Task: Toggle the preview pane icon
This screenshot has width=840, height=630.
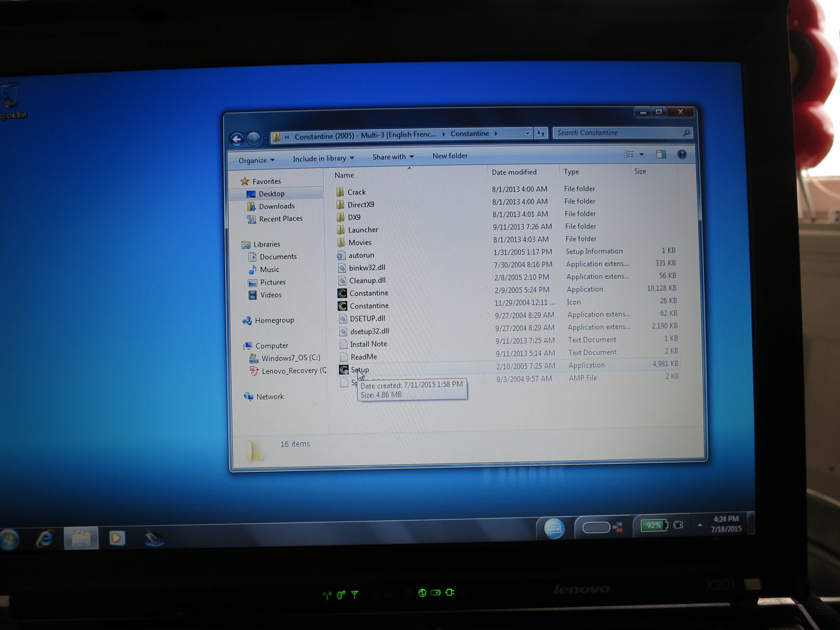Action: click(661, 154)
